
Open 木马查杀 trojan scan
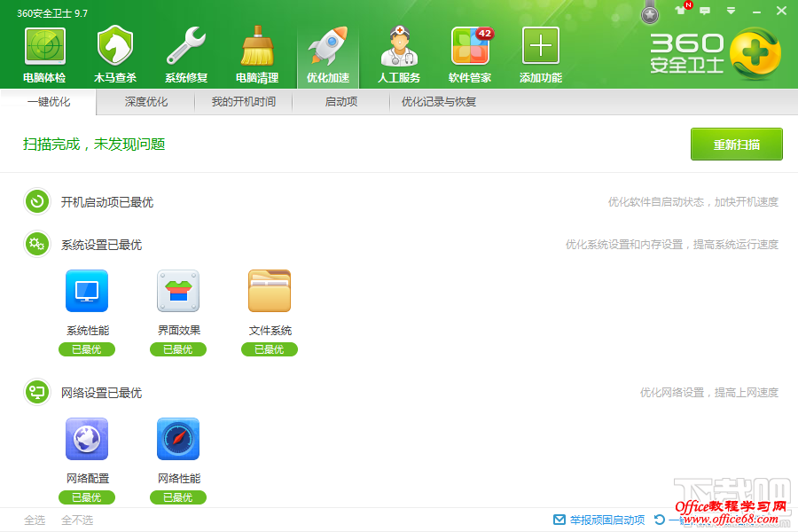click(115, 55)
